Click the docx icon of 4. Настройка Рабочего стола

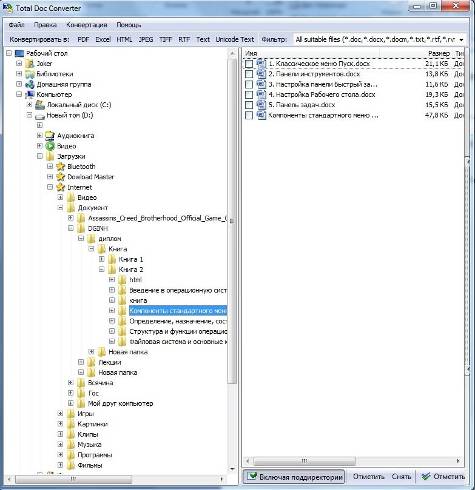coord(261,94)
